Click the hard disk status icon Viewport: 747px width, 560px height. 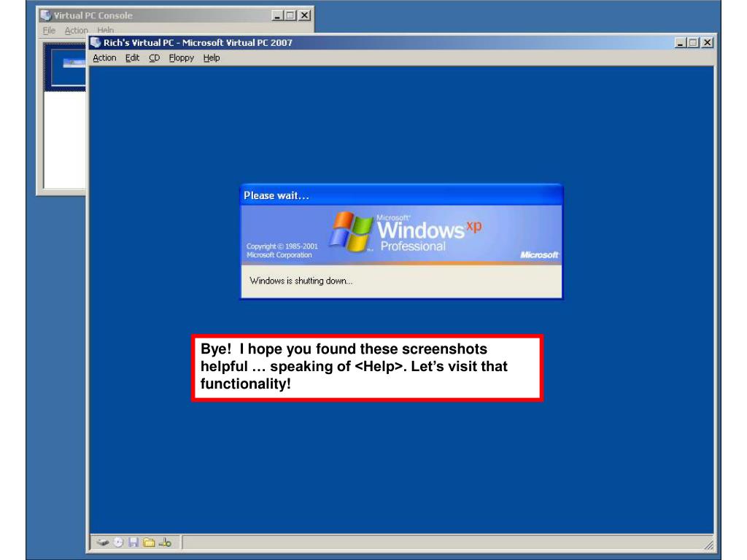pyautogui.click(x=102, y=542)
